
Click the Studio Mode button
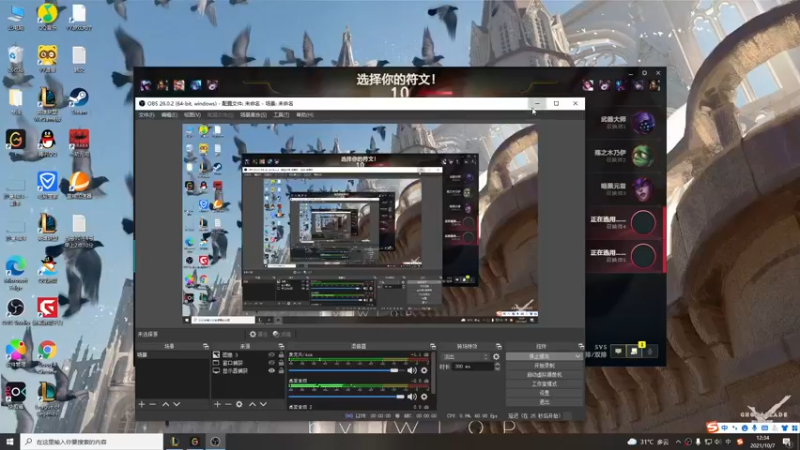click(x=544, y=384)
